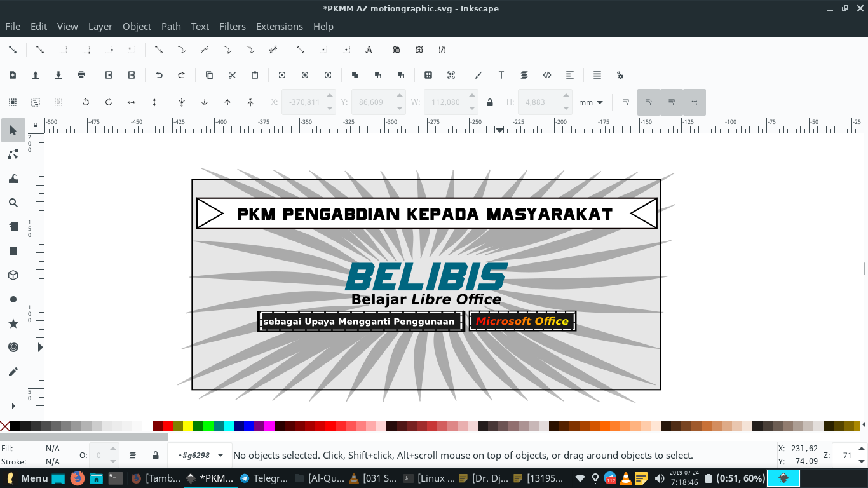The height and width of the screenshot is (488, 868).
Task: Click the Print document icon
Action: click(x=81, y=75)
